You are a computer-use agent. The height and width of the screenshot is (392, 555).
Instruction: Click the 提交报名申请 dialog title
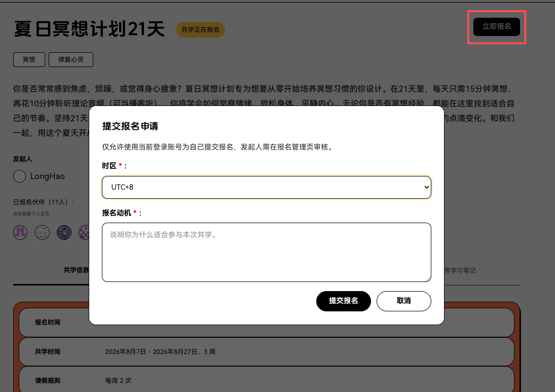pyautogui.click(x=130, y=126)
